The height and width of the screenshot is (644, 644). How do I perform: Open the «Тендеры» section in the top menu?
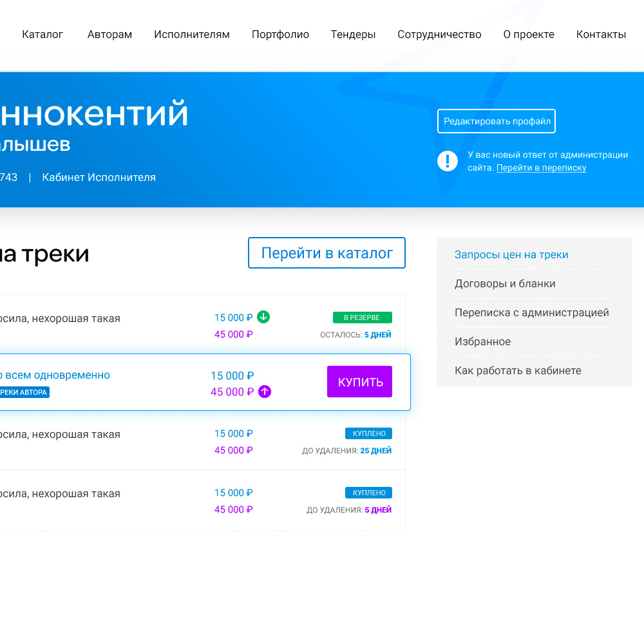pos(353,34)
